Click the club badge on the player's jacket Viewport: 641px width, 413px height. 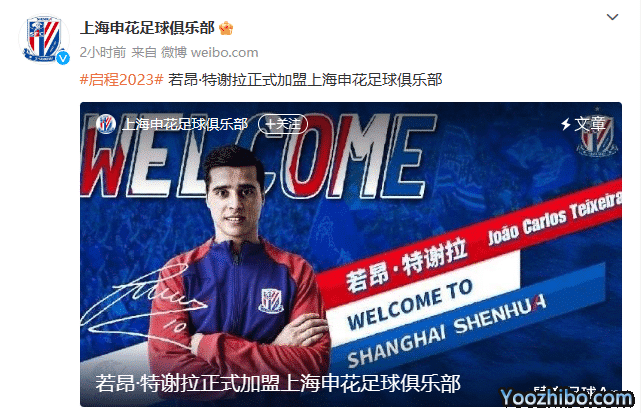(x=271, y=301)
